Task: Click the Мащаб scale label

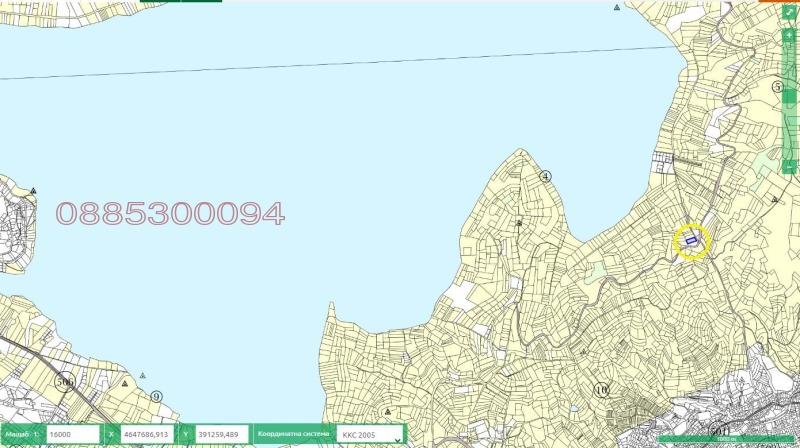Action: [x=18, y=434]
